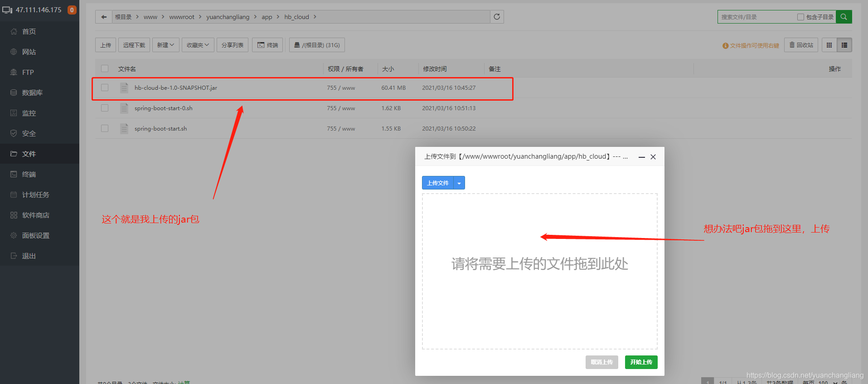Click the 文件 folder icon in sidebar
This screenshot has height=384, width=868.
coord(14,154)
